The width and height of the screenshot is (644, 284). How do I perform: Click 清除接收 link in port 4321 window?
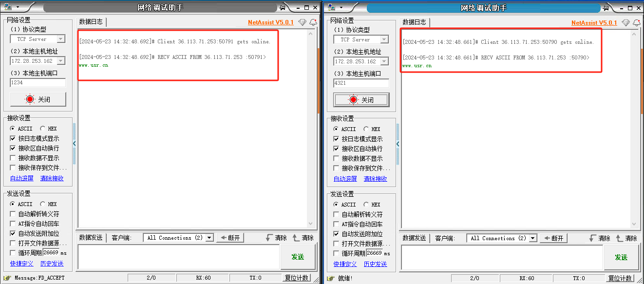[376, 179]
